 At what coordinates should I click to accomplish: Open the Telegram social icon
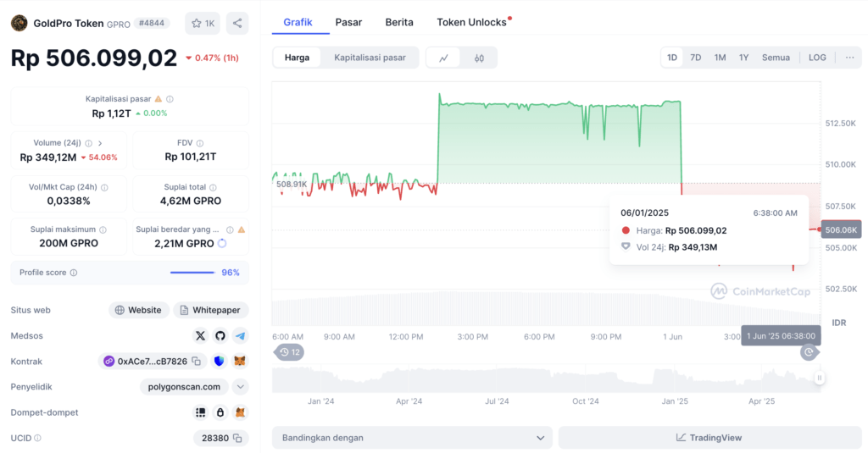[240, 336]
